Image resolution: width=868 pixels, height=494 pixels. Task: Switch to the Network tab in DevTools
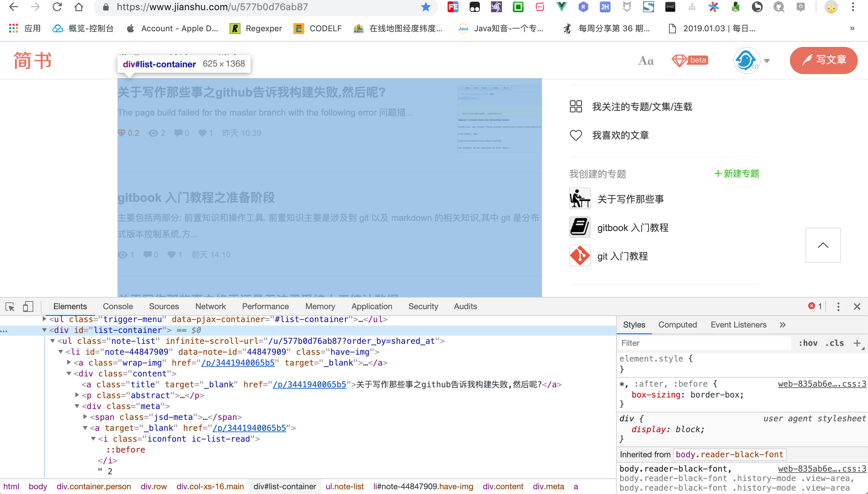[x=211, y=306]
